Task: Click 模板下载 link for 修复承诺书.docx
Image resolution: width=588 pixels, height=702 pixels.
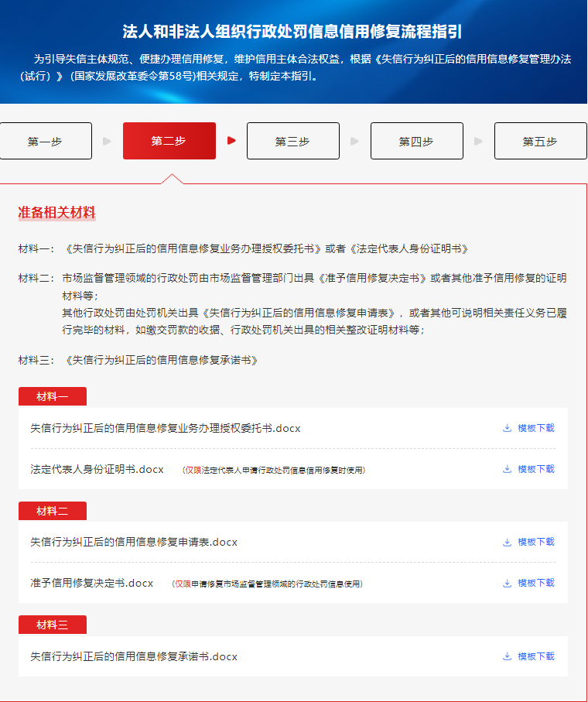Action: tap(536, 656)
